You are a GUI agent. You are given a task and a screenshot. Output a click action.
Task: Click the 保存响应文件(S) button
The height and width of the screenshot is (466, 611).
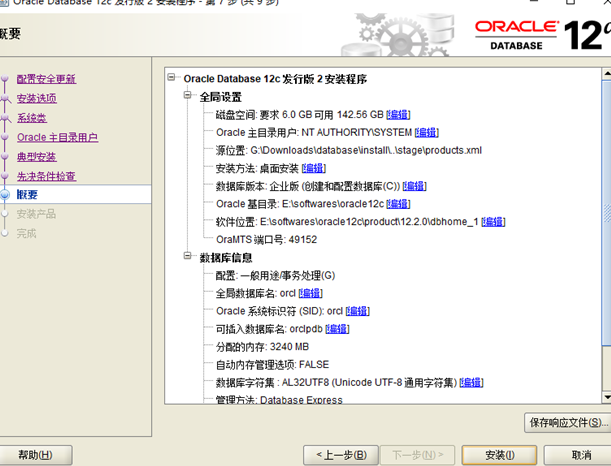568,422
